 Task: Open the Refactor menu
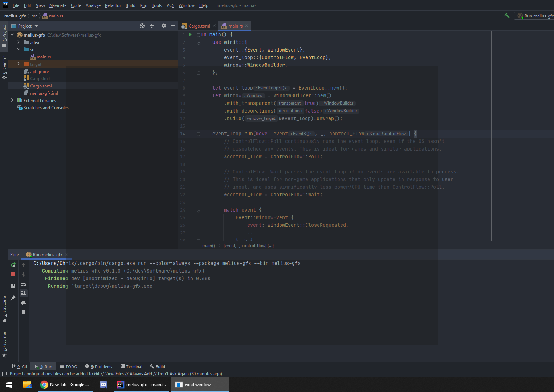pyautogui.click(x=113, y=5)
